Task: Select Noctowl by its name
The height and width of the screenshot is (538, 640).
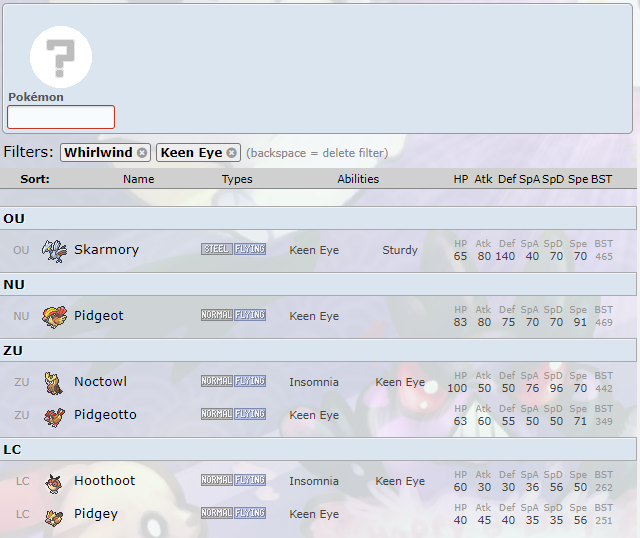Action: coord(100,382)
